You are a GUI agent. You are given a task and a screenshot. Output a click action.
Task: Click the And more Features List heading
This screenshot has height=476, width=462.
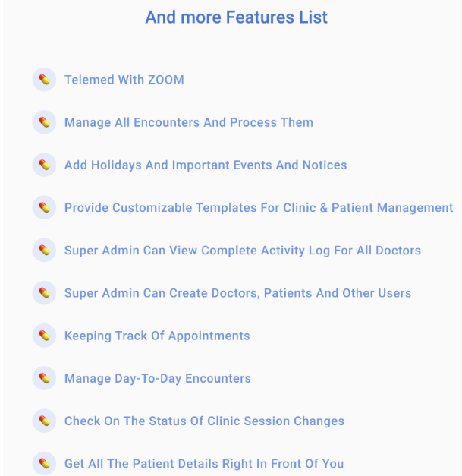237,17
